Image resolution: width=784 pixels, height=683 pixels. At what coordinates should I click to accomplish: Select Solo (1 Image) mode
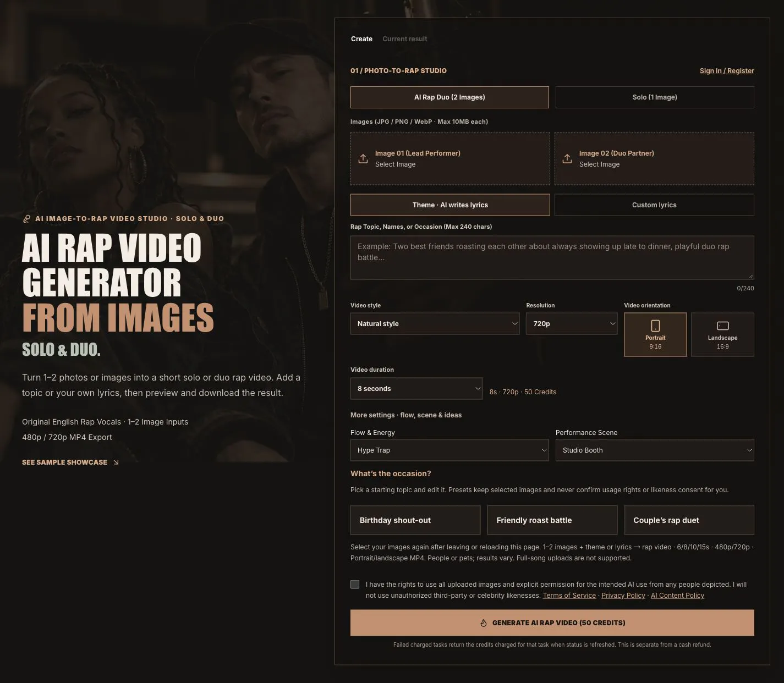[655, 97]
